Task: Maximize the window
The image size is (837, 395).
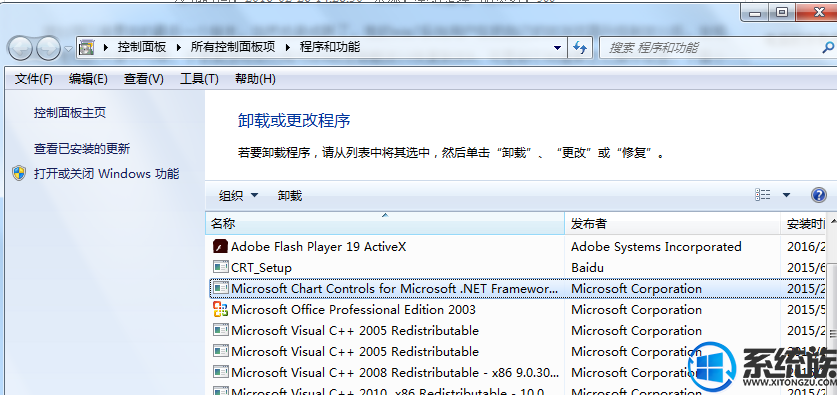Action: click(782, 12)
